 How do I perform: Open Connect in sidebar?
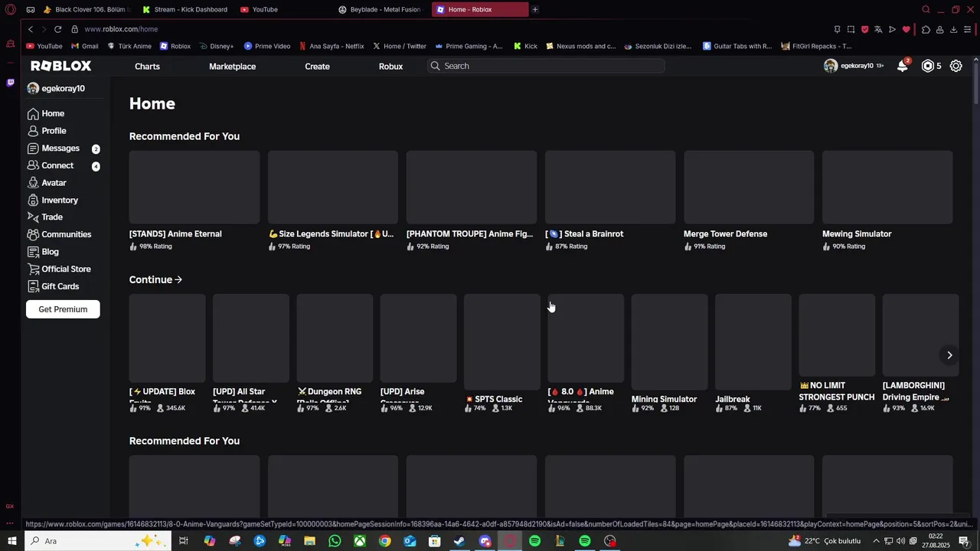click(51, 165)
